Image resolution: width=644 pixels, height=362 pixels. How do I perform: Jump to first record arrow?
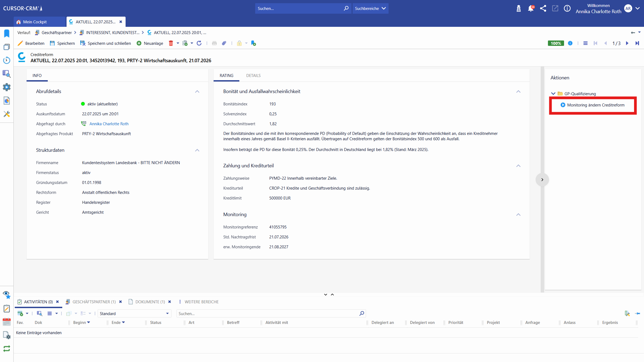[x=595, y=43]
